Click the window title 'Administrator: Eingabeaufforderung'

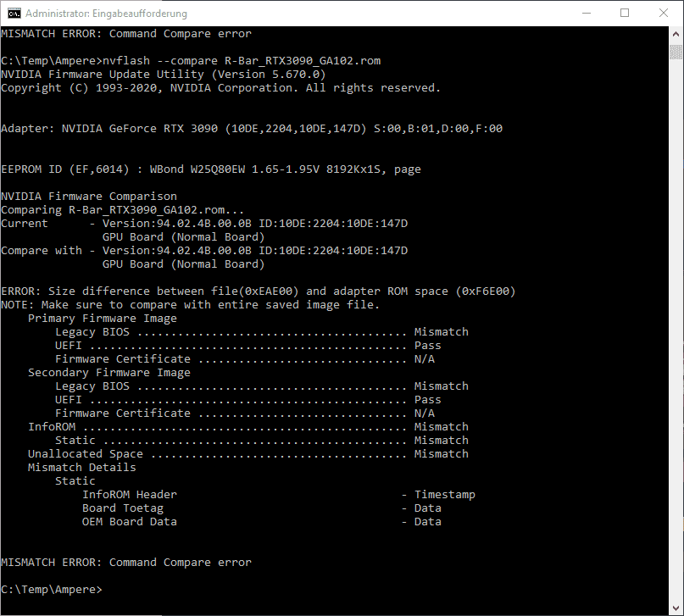click(x=106, y=14)
